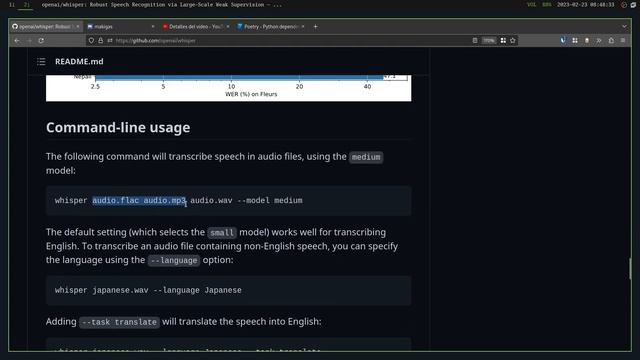Click the extension icon left of overflow chevrons
Screen dimensions: 640x360
click(587, 40)
